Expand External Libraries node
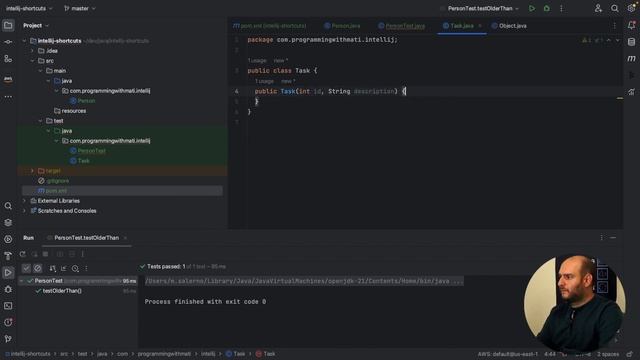640x360 pixels. [x=24, y=201]
